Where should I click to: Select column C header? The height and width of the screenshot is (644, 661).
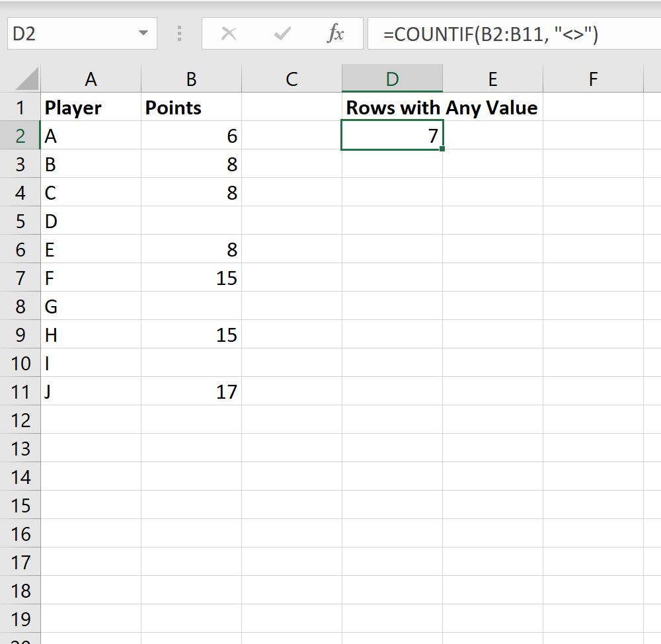click(292, 79)
